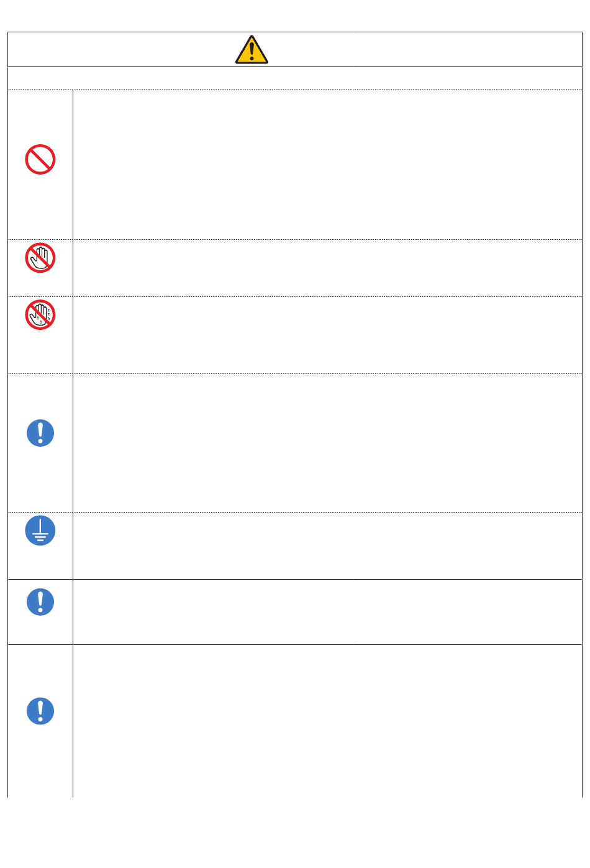This screenshot has width=590, height=868.
Task: Select the no-wet-hands prohibition icon
Action: click(40, 315)
